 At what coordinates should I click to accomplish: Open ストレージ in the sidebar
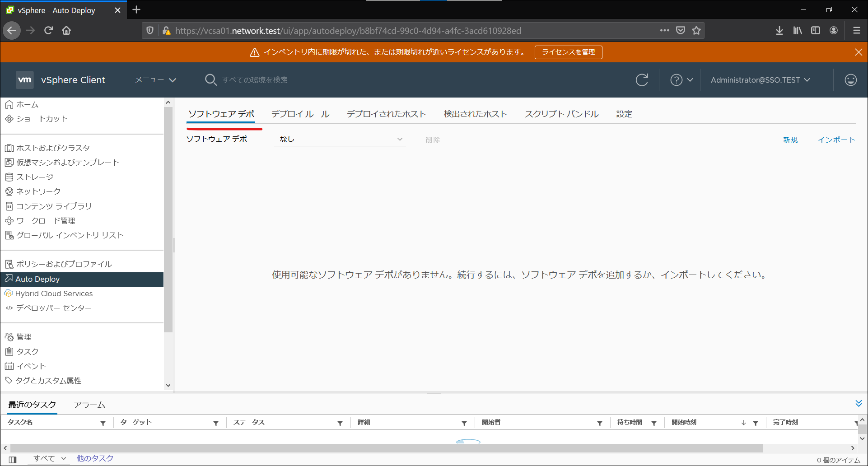(29, 177)
